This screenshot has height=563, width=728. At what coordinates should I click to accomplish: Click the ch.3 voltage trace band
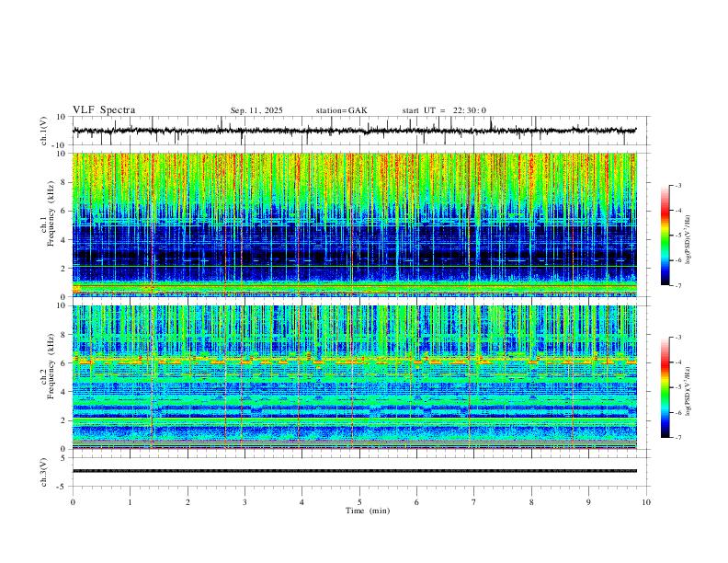tap(355, 471)
